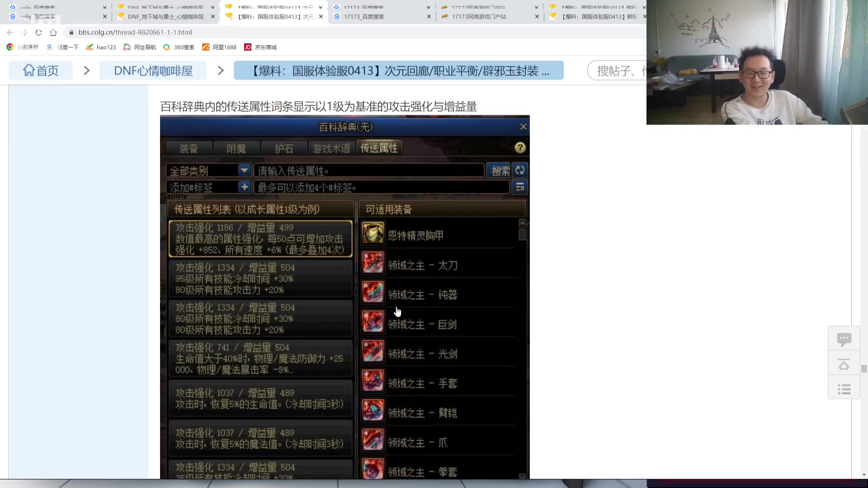
Task: Click the webcam overlay video thumbnail
Action: pyautogui.click(x=757, y=62)
